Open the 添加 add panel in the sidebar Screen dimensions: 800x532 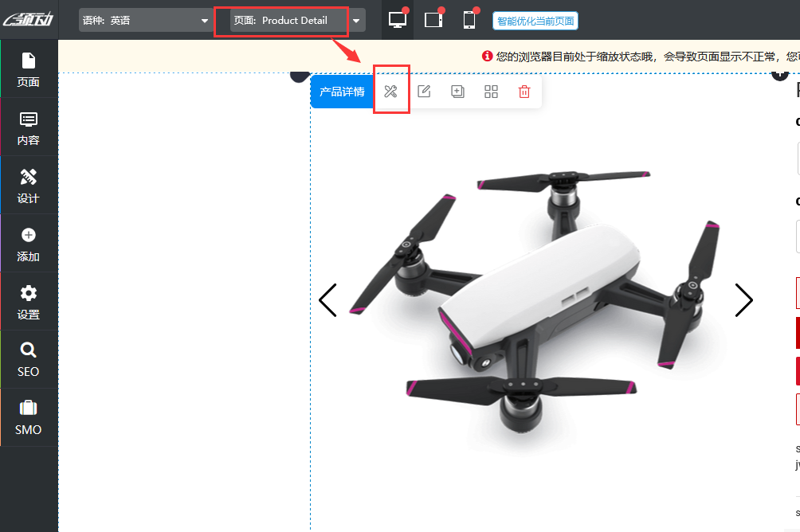[29, 243]
